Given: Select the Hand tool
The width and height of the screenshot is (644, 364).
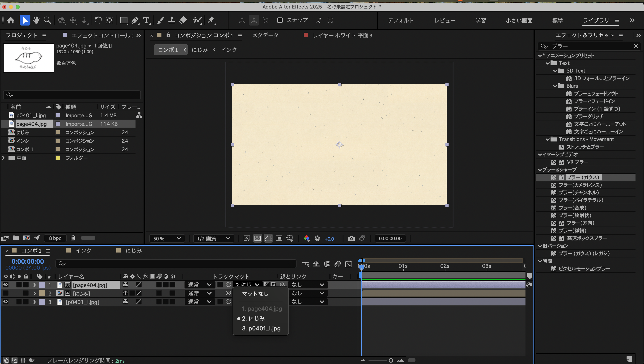Looking at the screenshot, I should (x=36, y=20).
